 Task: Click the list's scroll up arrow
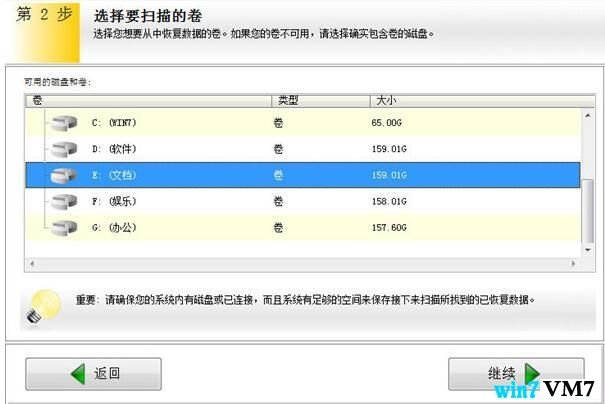point(588,115)
